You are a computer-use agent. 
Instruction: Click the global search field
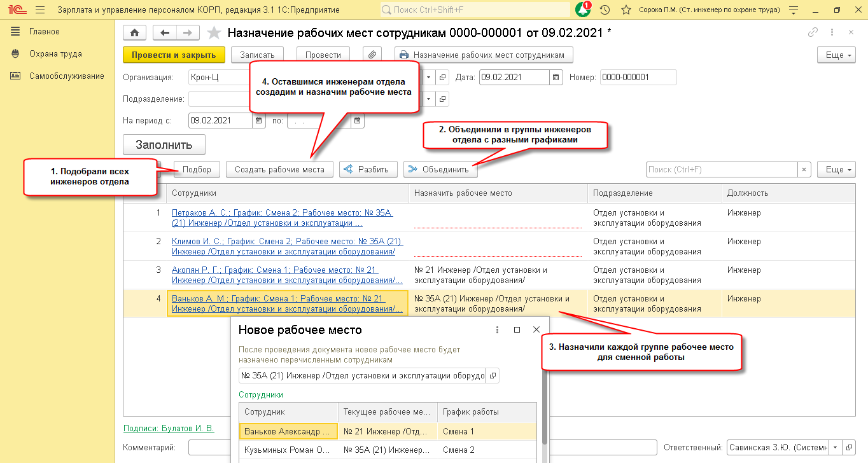(475, 10)
